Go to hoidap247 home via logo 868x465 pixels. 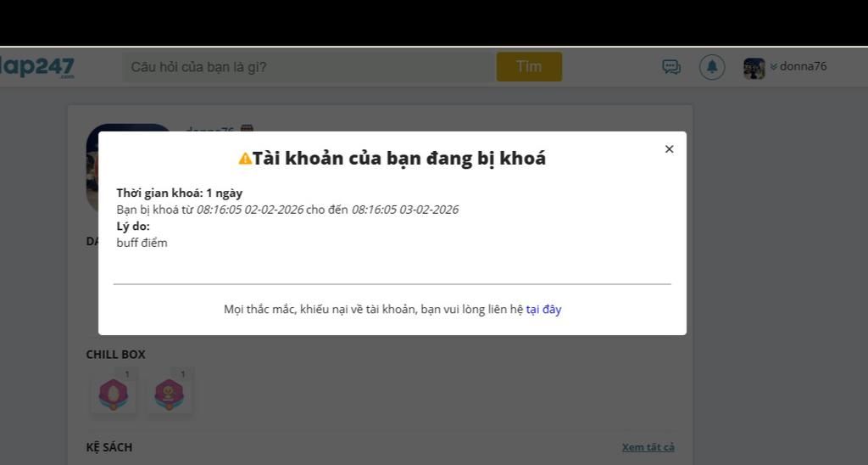pos(36,68)
